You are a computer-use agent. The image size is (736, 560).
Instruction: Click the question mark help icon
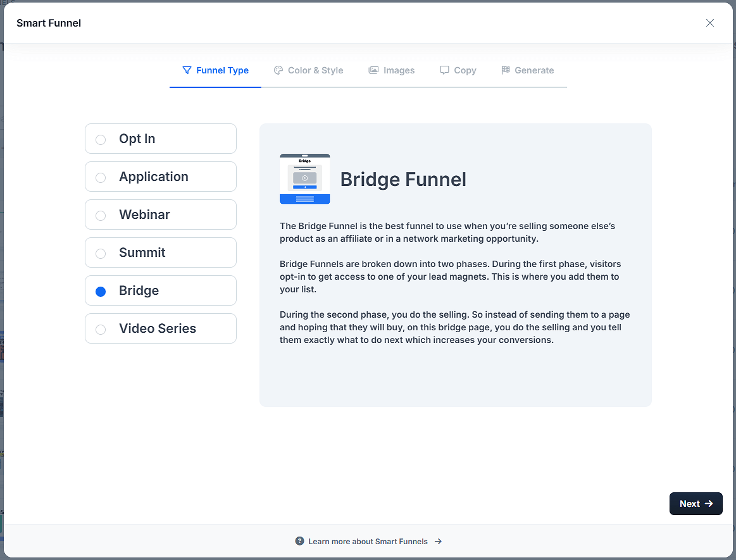click(x=299, y=541)
